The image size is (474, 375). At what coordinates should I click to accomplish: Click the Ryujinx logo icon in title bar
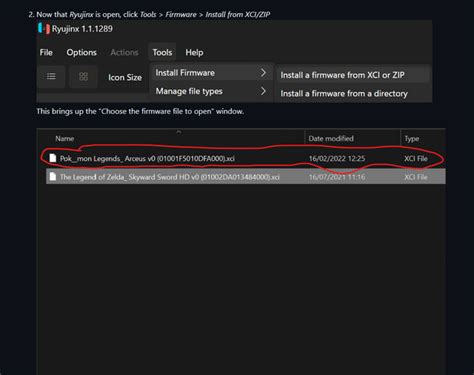pyautogui.click(x=44, y=28)
